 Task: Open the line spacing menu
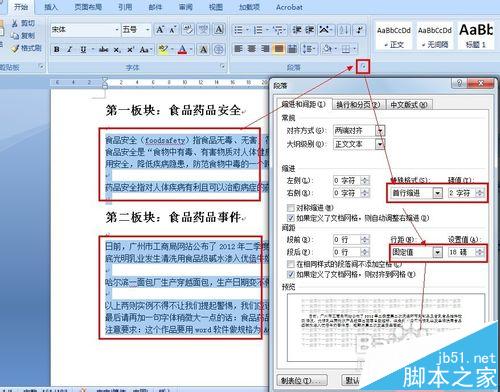308,49
